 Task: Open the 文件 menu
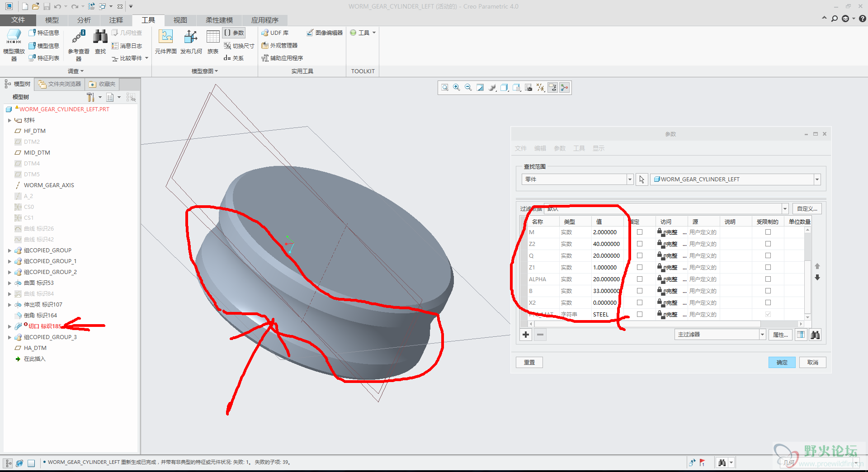18,20
